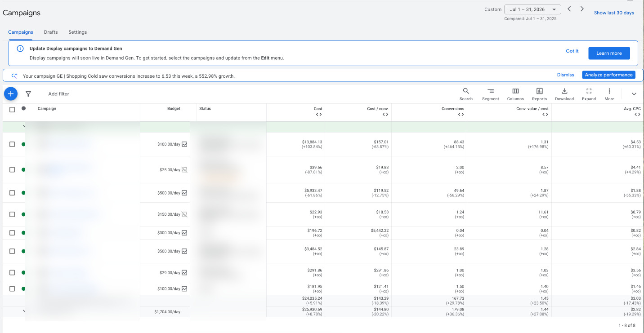Image resolution: width=644 pixels, height=333 pixels.
Task: Adjust Cost column width arrows
Action: click(x=319, y=115)
